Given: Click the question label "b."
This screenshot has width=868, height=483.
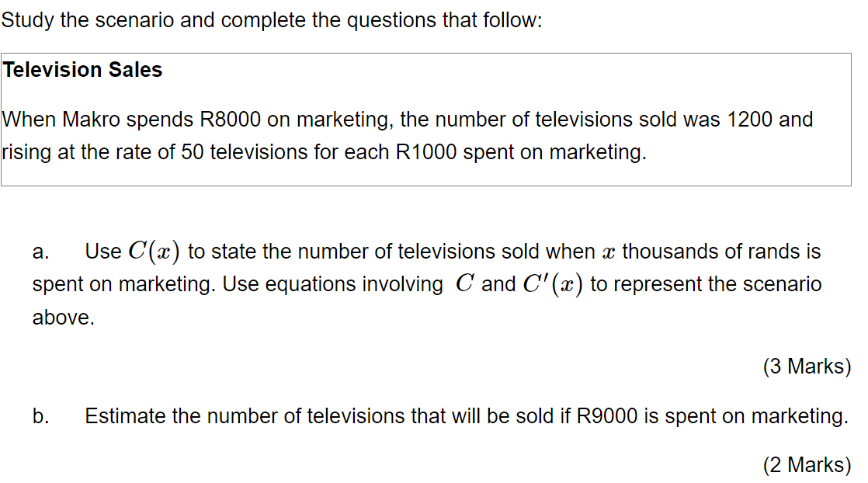Looking at the screenshot, I should coord(41,416).
